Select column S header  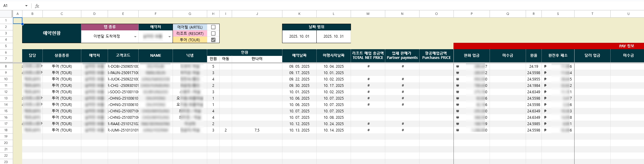click(x=558, y=14)
